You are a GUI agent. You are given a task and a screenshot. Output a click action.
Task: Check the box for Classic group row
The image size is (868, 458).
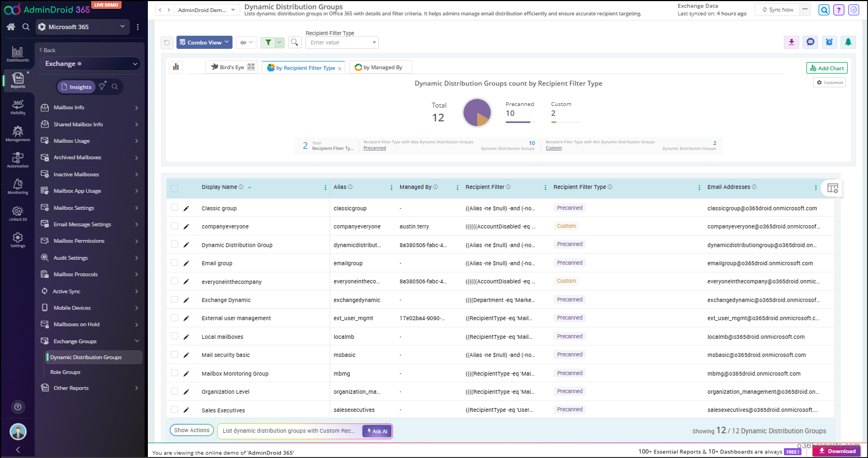174,208
